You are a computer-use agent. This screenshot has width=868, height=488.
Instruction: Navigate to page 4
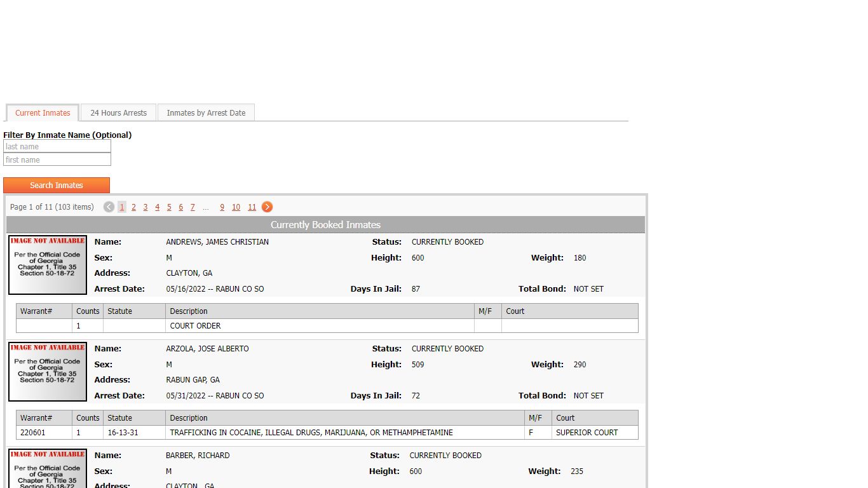pyautogui.click(x=157, y=207)
